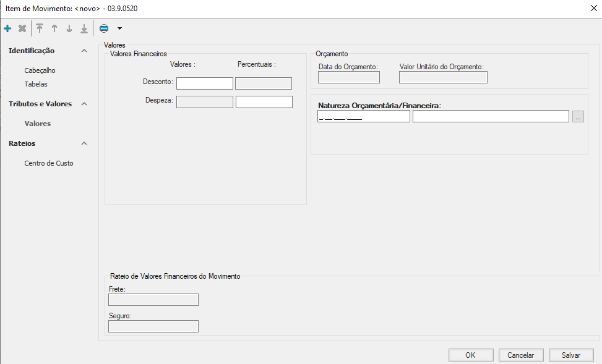Open Natureza Orçamentária lookup ellipsis button
602x364 pixels.
[578, 117]
